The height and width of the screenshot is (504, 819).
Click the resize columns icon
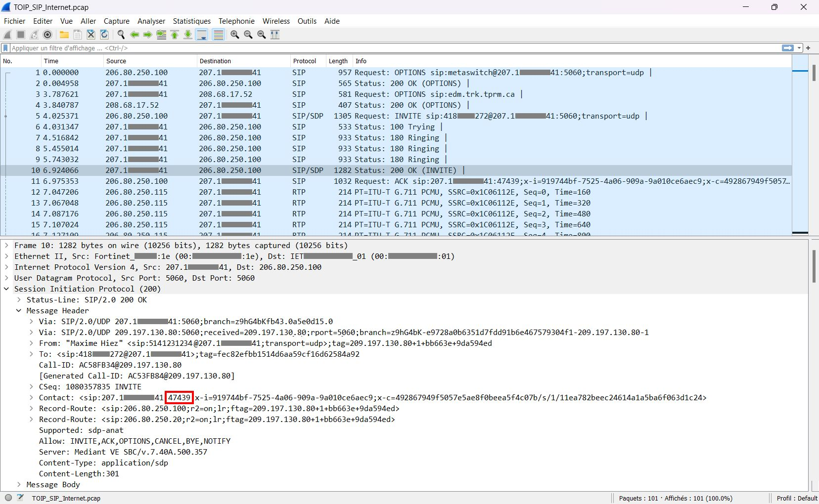click(x=275, y=35)
